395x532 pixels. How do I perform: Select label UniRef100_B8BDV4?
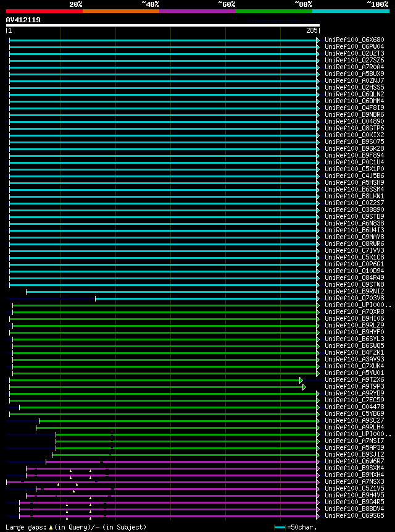pyautogui.click(x=354, y=509)
